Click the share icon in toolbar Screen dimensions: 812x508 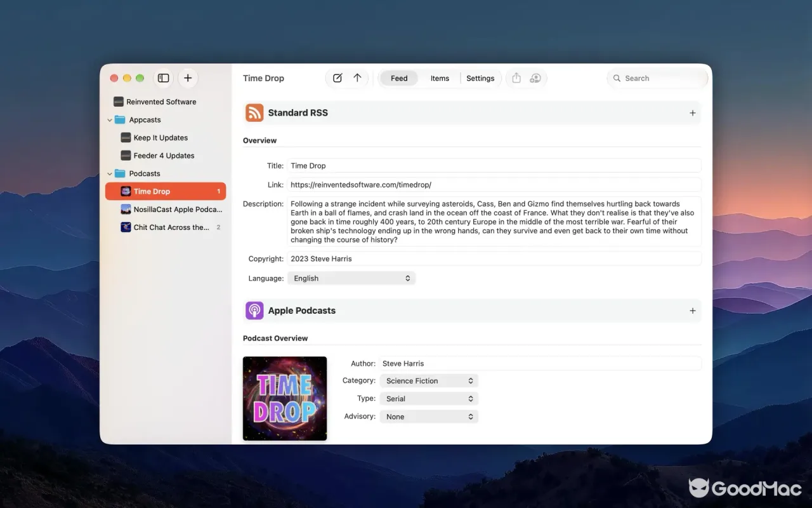(516, 78)
